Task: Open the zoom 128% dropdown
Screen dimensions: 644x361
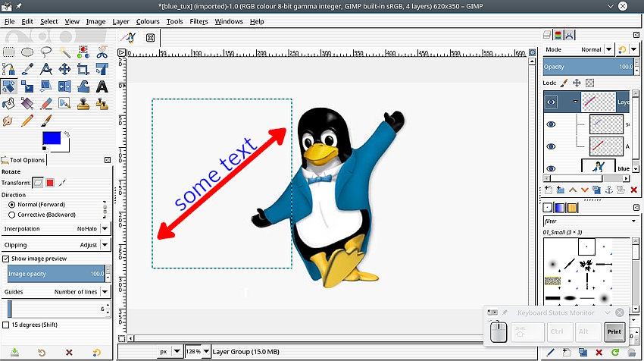Action: [x=206, y=352]
